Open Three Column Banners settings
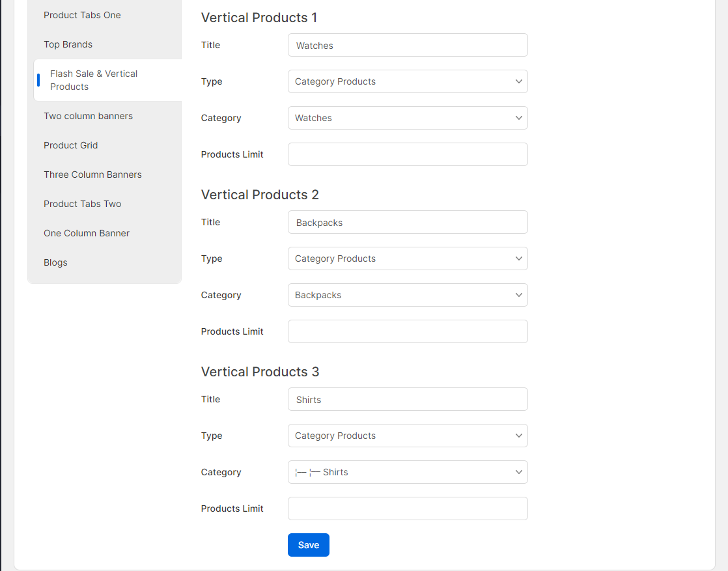The image size is (728, 571). [x=92, y=174]
